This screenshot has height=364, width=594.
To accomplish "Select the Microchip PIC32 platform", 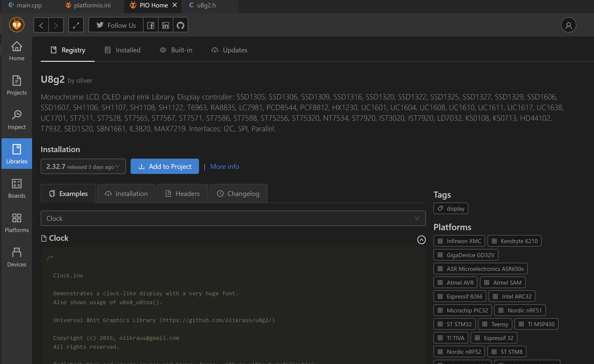I will [x=462, y=310].
